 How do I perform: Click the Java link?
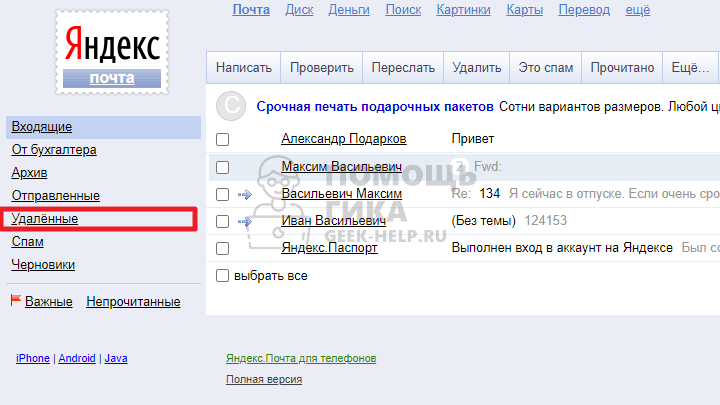pos(116,358)
